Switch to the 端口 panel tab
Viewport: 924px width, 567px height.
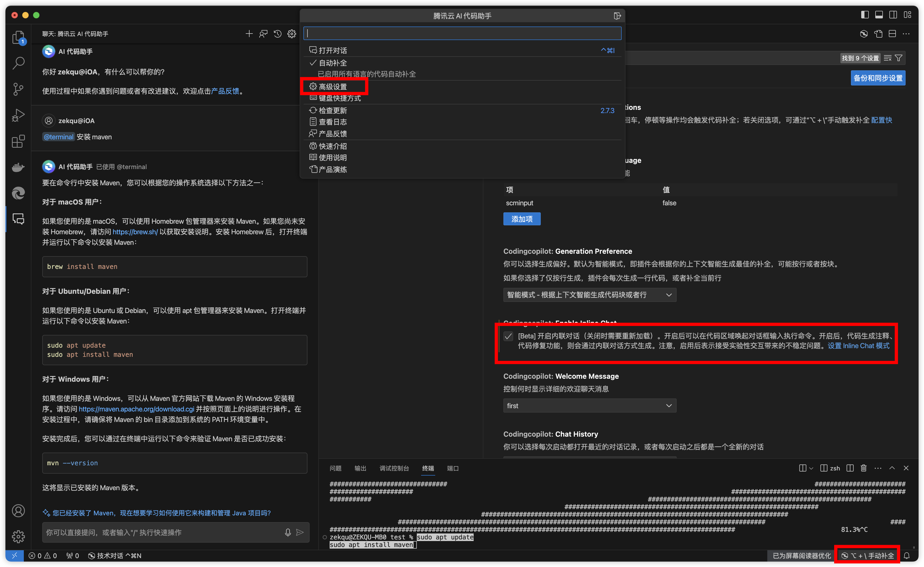(x=453, y=468)
